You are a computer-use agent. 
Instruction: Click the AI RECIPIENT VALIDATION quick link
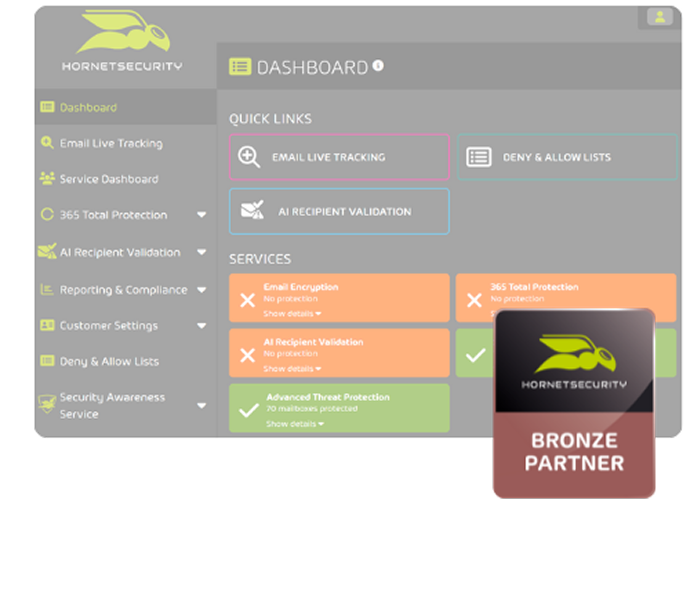[x=339, y=211]
